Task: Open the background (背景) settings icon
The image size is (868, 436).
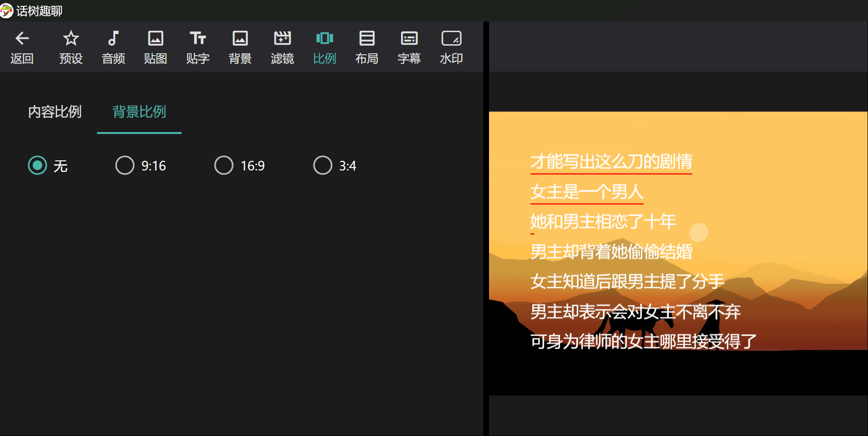Action: click(x=240, y=39)
